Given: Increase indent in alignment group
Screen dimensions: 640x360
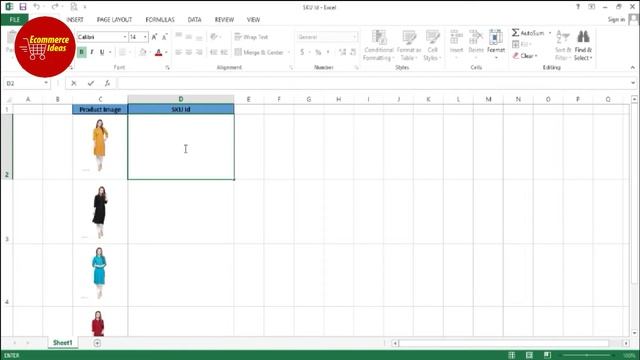Looking at the screenshot, I should (224, 52).
